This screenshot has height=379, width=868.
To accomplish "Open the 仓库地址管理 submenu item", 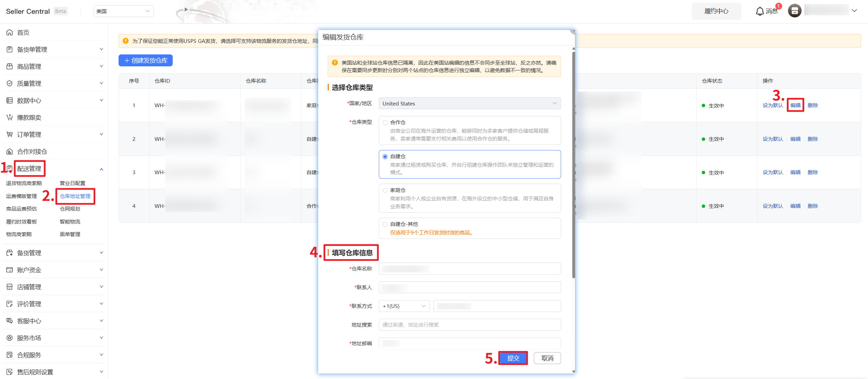I will [75, 196].
